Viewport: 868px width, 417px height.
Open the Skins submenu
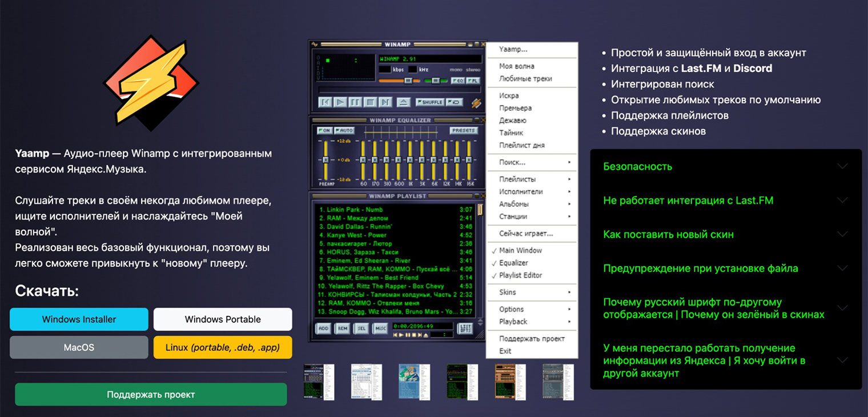[532, 292]
